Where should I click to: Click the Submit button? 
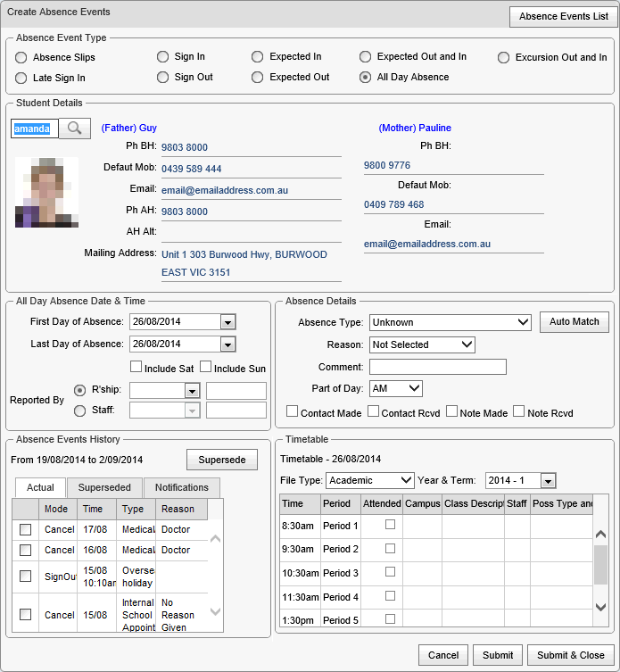pos(498,655)
